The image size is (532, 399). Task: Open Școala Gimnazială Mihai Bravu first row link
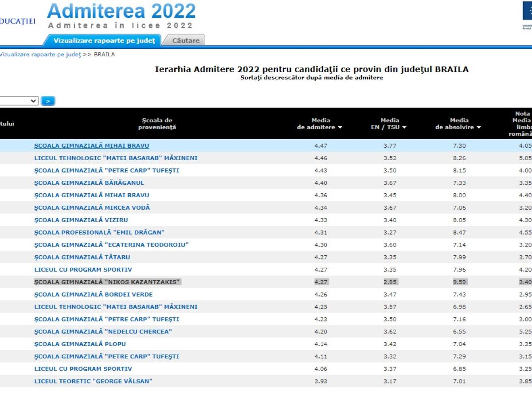92,145
